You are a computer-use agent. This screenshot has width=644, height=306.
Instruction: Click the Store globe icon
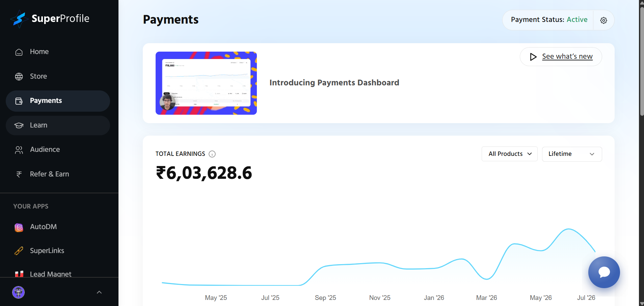pos(19,77)
